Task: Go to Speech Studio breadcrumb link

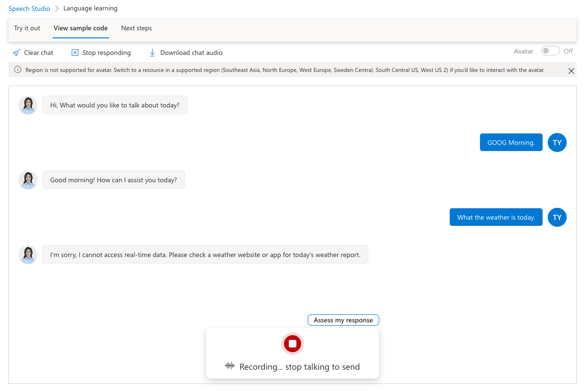Action: (x=29, y=9)
